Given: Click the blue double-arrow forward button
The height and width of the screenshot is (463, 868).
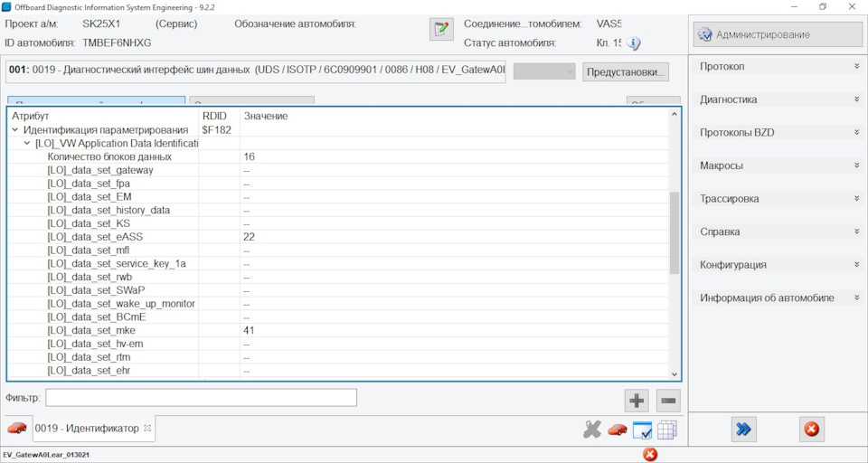Looking at the screenshot, I should (x=743, y=430).
